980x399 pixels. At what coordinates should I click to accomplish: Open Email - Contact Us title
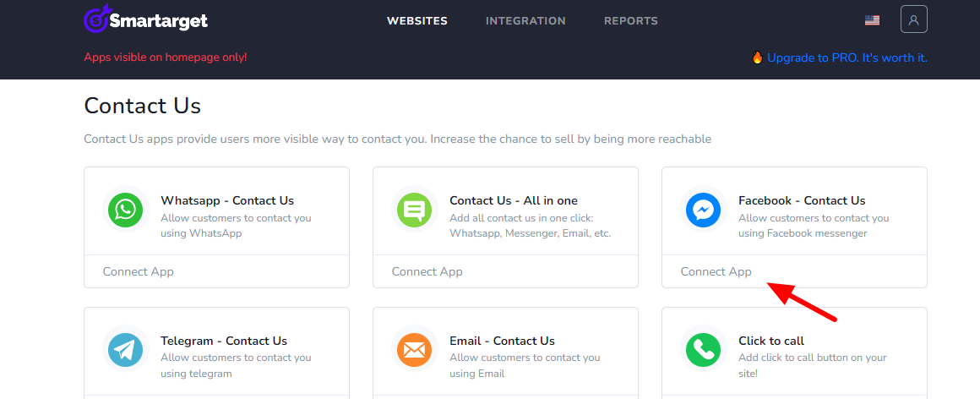502,341
